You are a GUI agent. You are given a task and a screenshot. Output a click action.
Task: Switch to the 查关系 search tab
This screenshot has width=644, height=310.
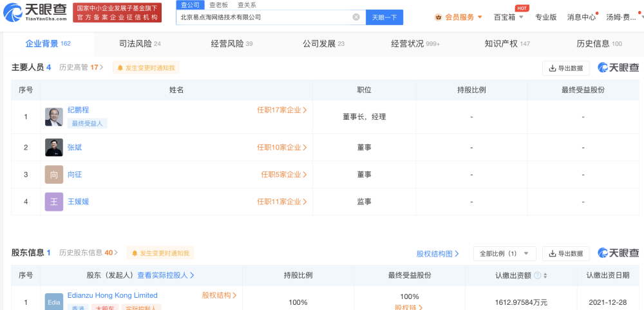[247, 5]
